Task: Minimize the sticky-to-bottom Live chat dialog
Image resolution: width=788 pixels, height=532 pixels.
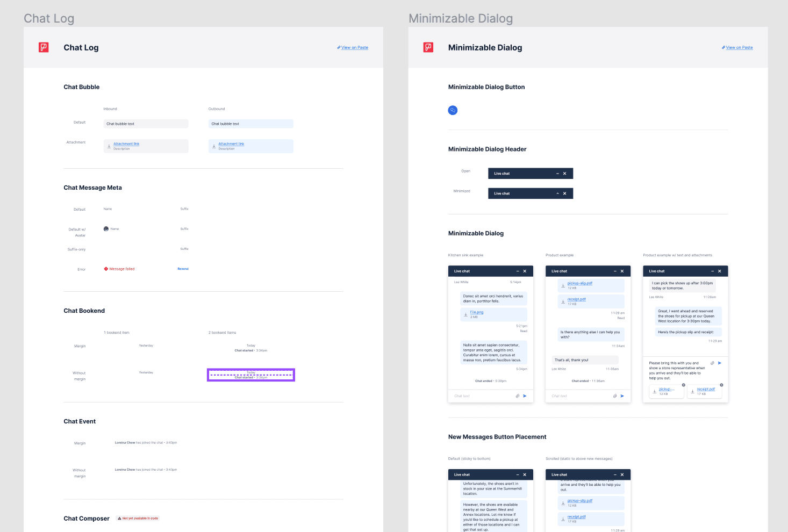Action: point(518,475)
